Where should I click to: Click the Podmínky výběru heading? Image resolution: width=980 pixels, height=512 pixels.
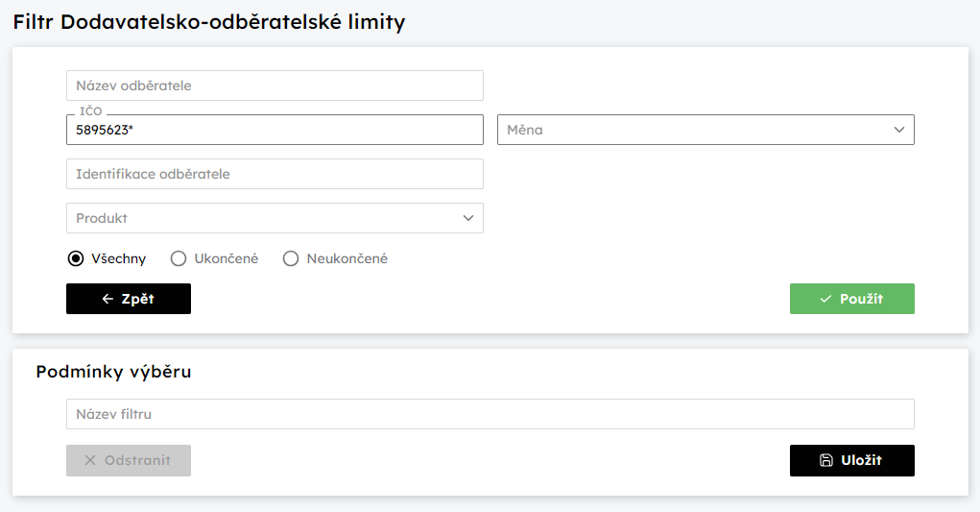(x=114, y=372)
